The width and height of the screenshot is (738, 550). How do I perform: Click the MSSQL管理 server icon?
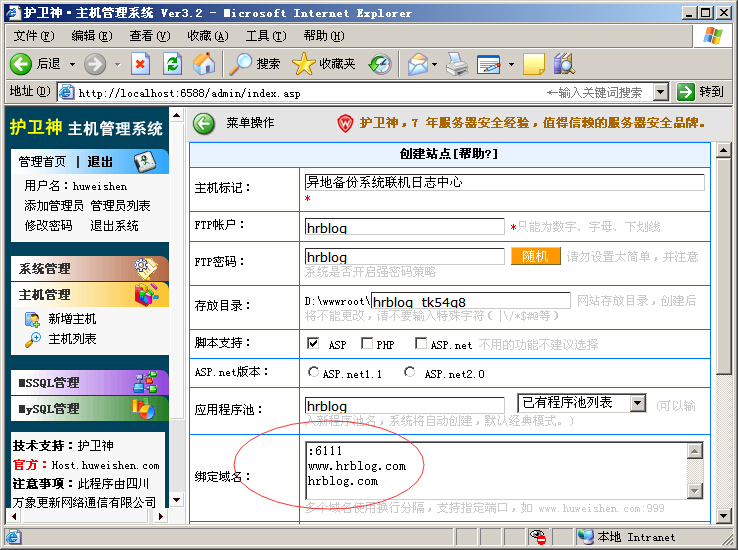(145, 382)
